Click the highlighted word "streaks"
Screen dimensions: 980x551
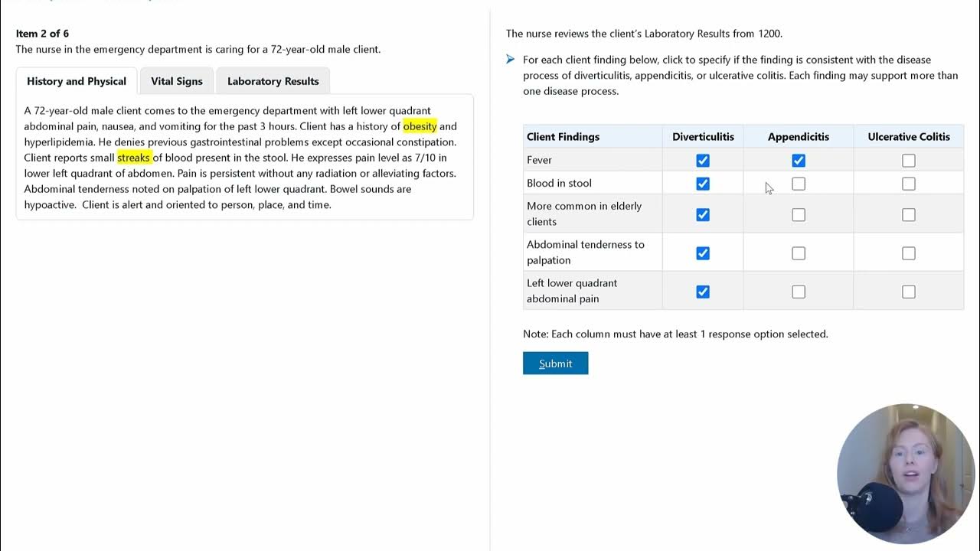(133, 158)
